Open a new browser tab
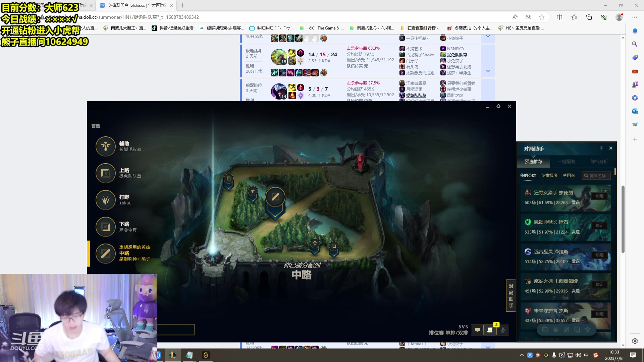 (182, 5)
